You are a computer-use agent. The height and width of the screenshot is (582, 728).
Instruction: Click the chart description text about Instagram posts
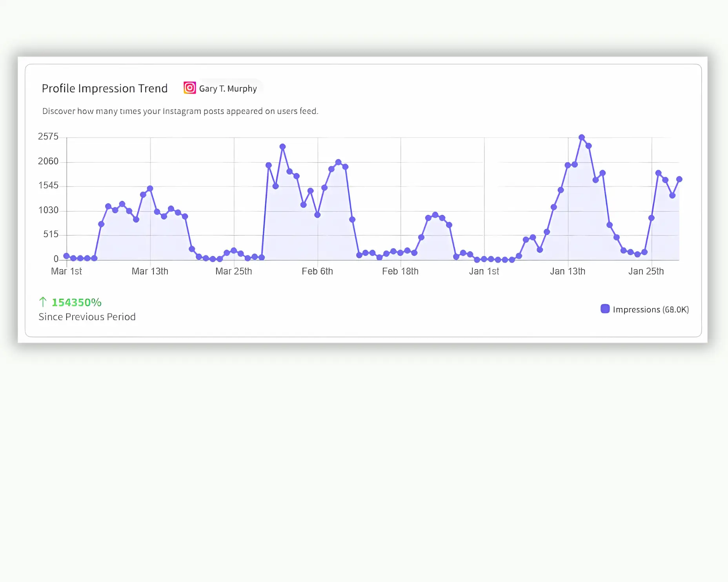click(x=180, y=111)
